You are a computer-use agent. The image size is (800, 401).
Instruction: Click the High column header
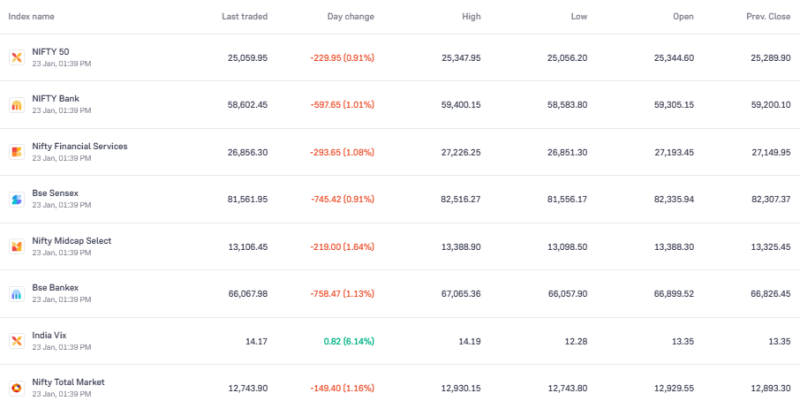pyautogui.click(x=470, y=17)
